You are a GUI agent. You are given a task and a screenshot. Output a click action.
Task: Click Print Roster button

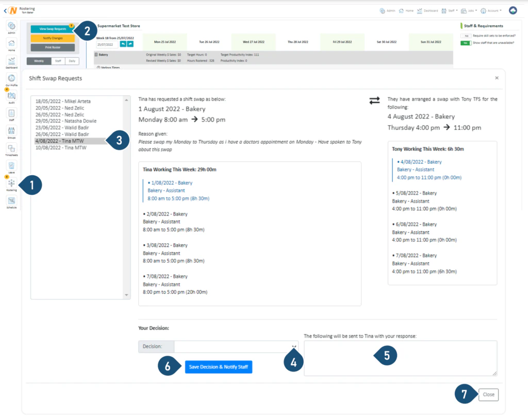click(x=53, y=47)
